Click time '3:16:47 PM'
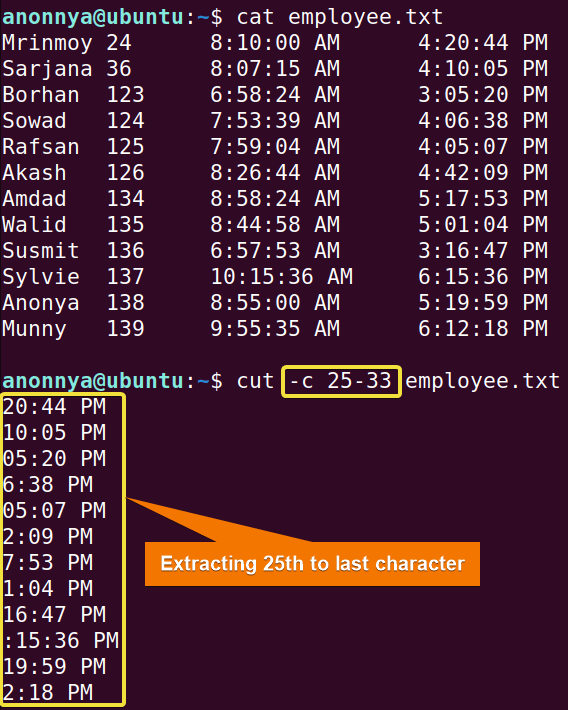This screenshot has width=568, height=710. click(483, 251)
